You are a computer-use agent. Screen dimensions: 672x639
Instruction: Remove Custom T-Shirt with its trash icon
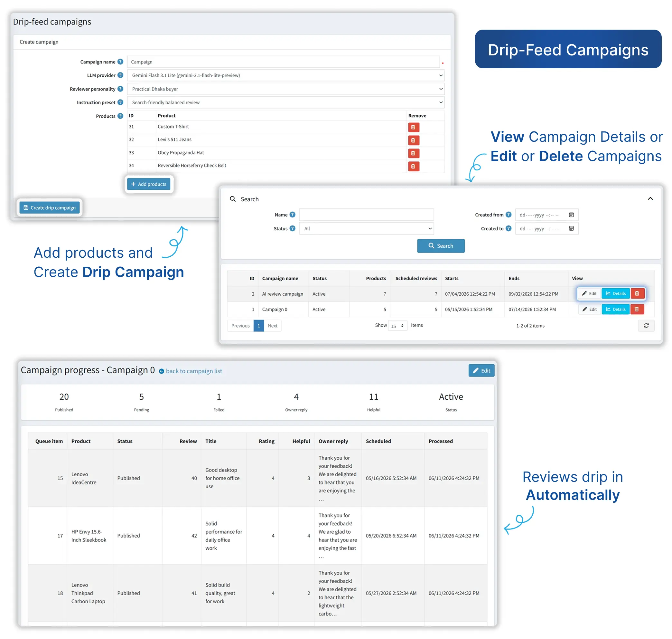pos(413,128)
